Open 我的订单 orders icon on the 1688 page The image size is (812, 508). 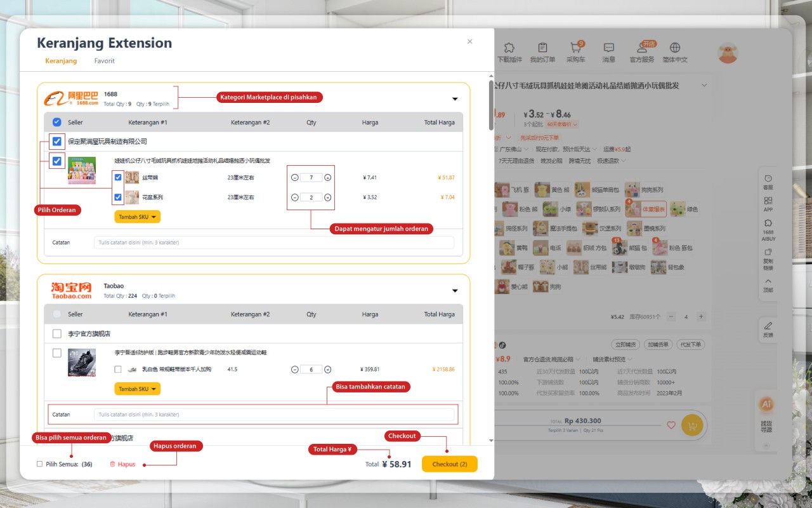[542, 48]
